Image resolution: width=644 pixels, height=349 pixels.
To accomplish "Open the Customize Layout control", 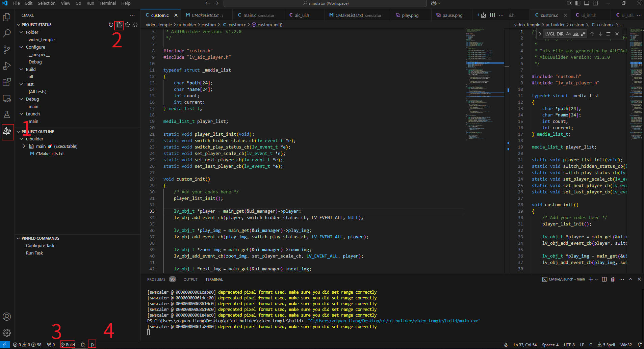I will [569, 3].
